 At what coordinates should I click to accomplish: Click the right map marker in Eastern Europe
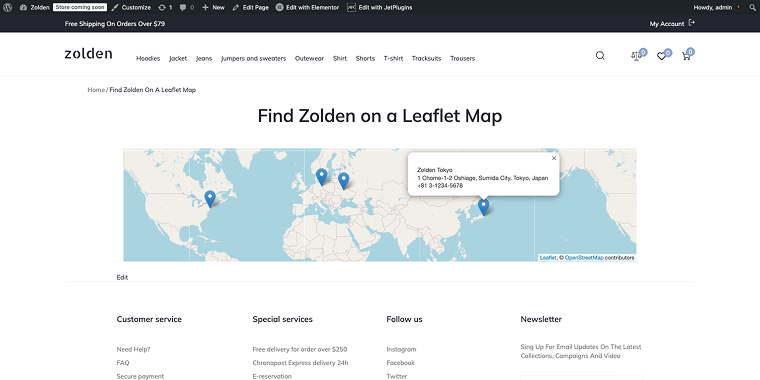(x=344, y=181)
